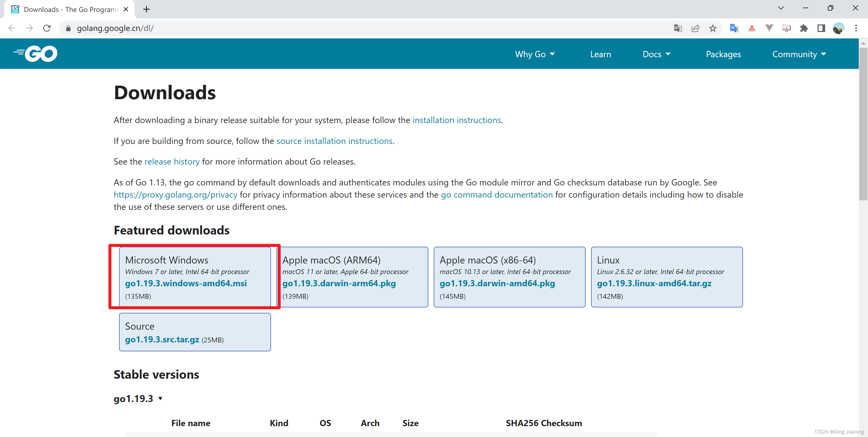Open the share page icon
868x437 pixels.
pos(695,28)
